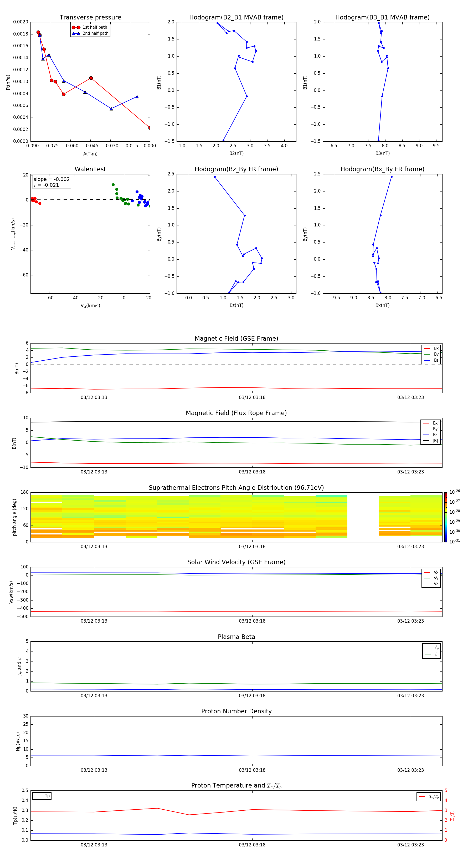Image resolution: width=473 pixels, height=868 pixels.
Task: Click the "Bx(nT)" x-axis label
Action: [x=382, y=305]
